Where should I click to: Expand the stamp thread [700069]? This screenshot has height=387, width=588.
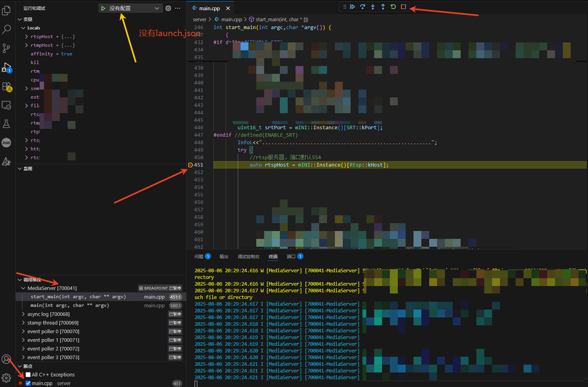23,323
